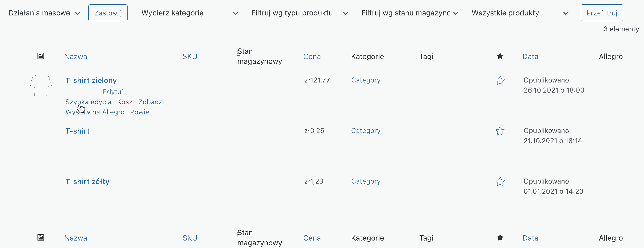Image resolution: width=644 pixels, height=248 pixels.
Task: Sort by Data column in header
Action: pyautogui.click(x=530, y=56)
